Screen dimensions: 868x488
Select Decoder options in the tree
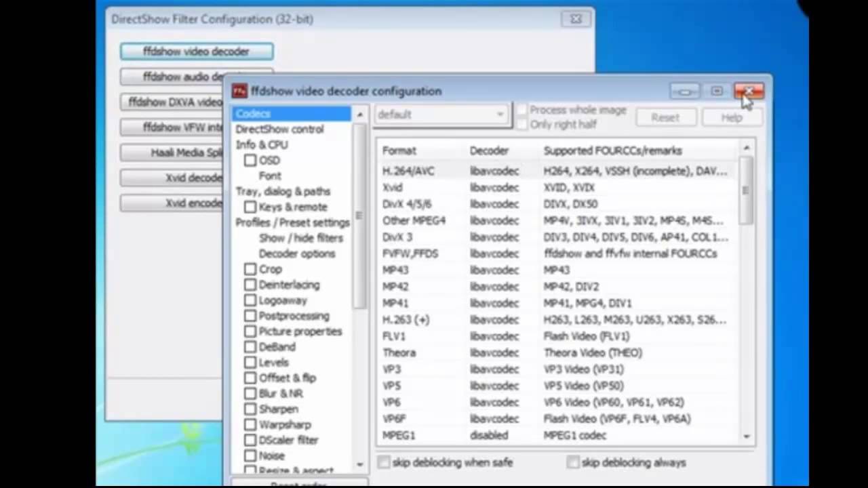pos(296,253)
